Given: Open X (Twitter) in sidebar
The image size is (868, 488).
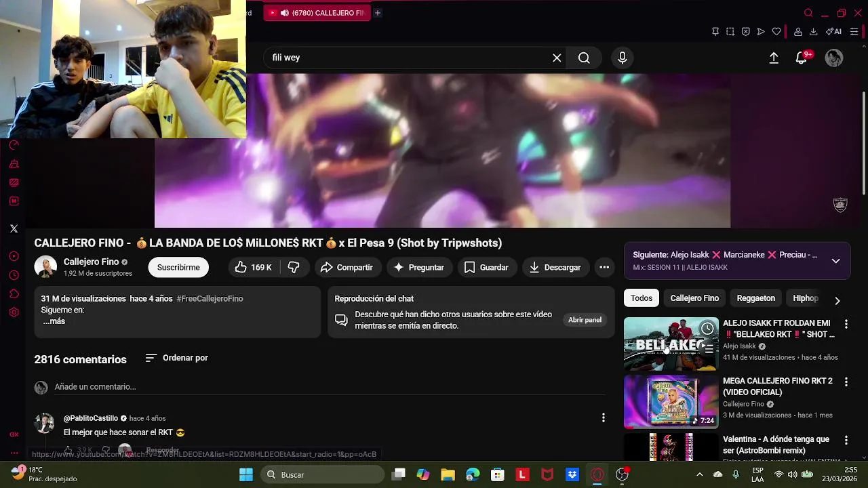Looking at the screenshot, I should click(x=14, y=228).
